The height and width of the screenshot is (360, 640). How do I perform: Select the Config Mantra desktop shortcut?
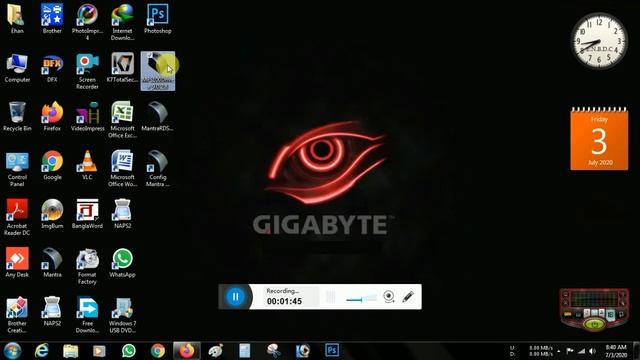[158, 169]
